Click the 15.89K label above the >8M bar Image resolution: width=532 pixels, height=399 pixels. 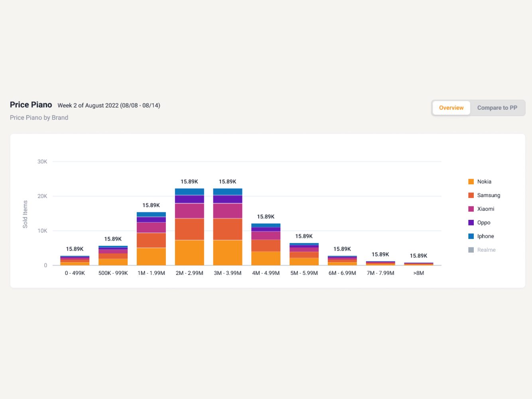418,256
